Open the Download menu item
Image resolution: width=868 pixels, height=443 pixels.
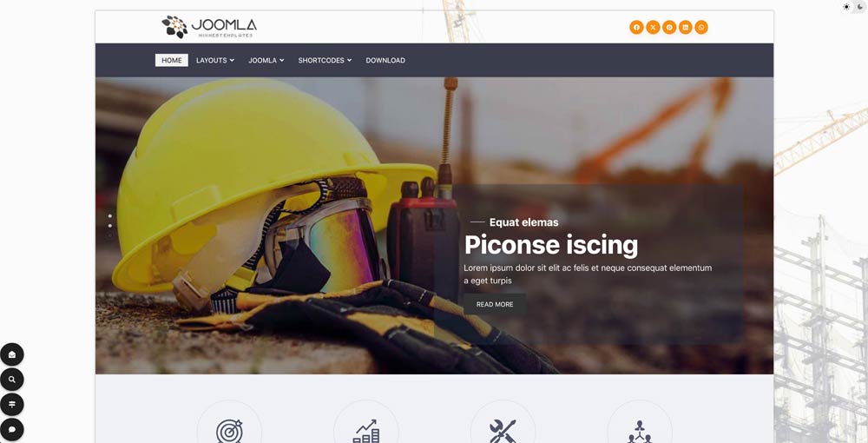385,60
